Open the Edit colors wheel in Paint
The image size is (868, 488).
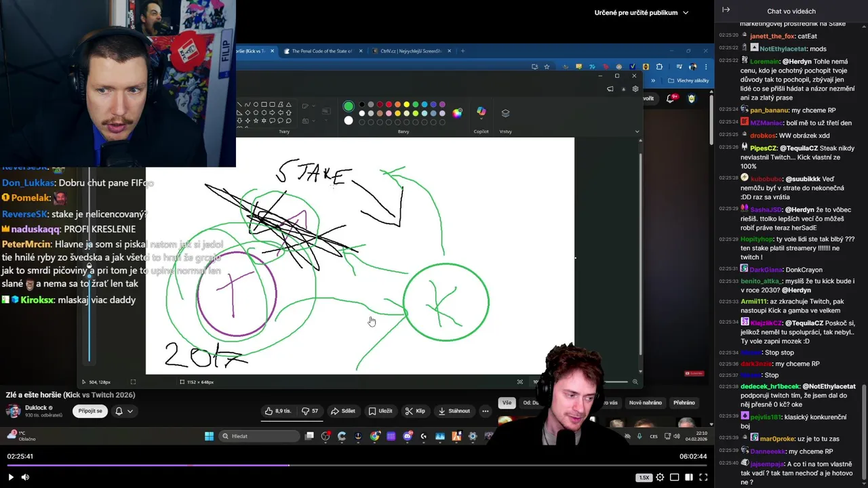(457, 113)
